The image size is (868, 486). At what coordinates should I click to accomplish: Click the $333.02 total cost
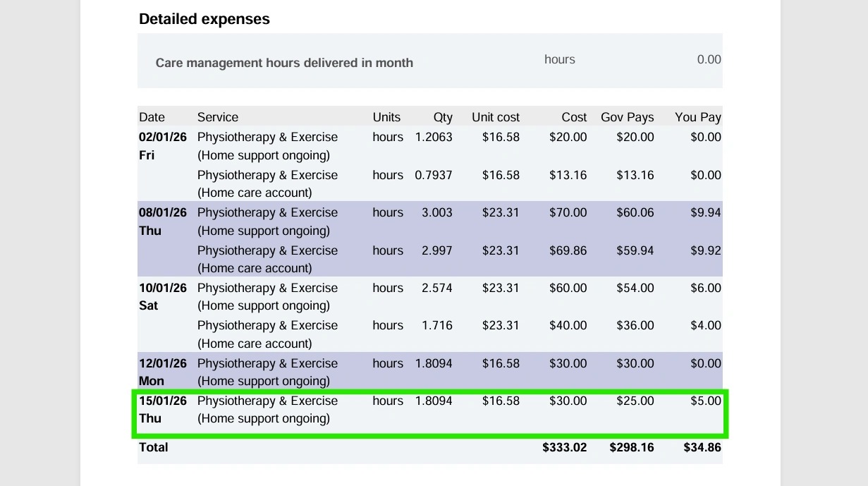point(564,447)
